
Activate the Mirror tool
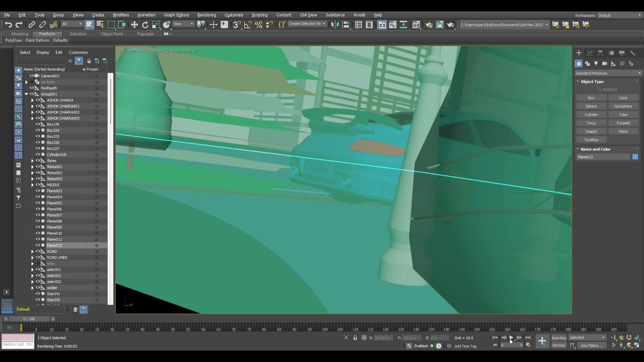[202, 24]
